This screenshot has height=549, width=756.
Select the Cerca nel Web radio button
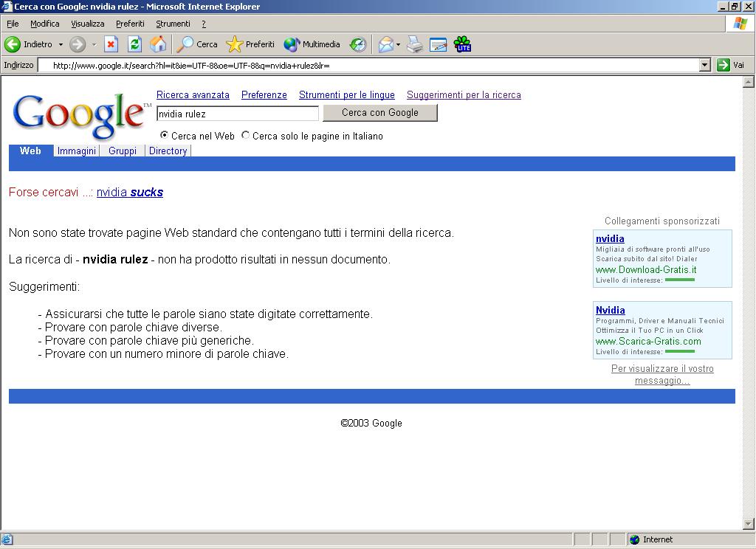click(164, 135)
